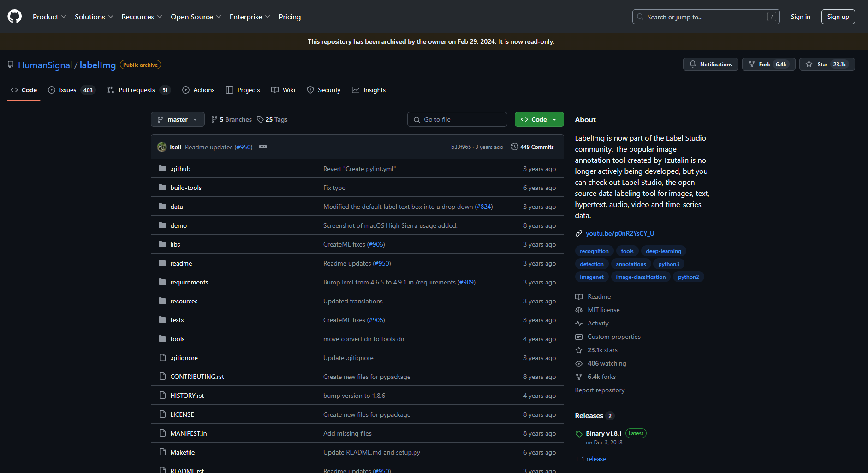Open the Notifications button
Screen dimensions: 868x473
[710, 64]
